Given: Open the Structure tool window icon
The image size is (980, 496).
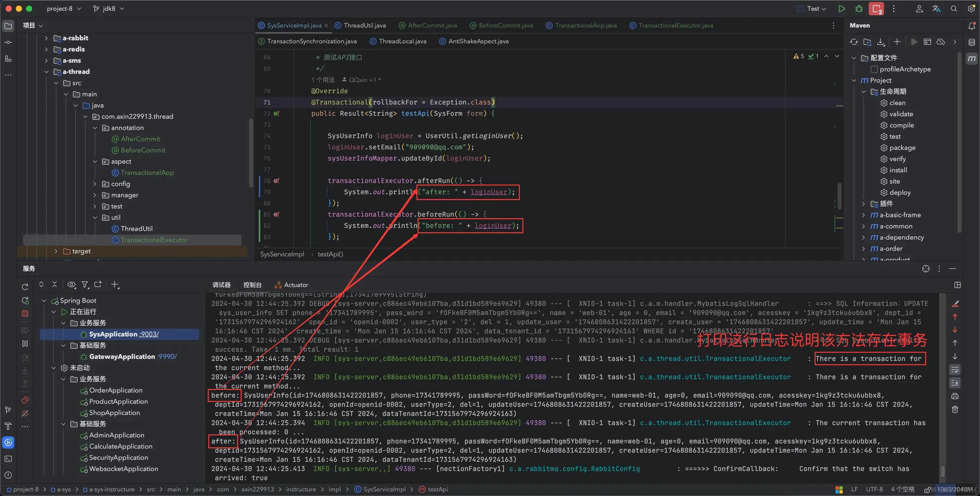Looking at the screenshot, I should (8, 59).
